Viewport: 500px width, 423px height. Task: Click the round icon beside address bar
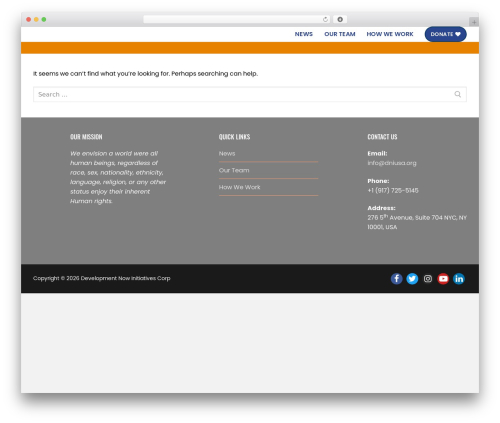340,19
